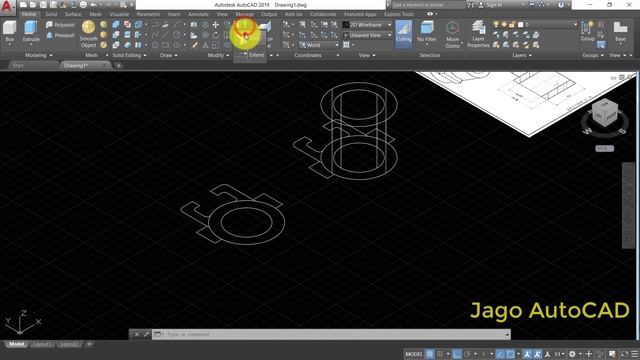Expand the Groups panel
This screenshot has width=640, height=360.
point(593,55)
